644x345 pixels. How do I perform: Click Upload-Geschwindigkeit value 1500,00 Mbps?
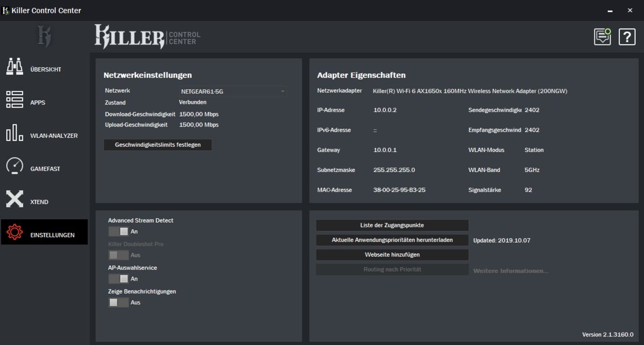point(199,125)
